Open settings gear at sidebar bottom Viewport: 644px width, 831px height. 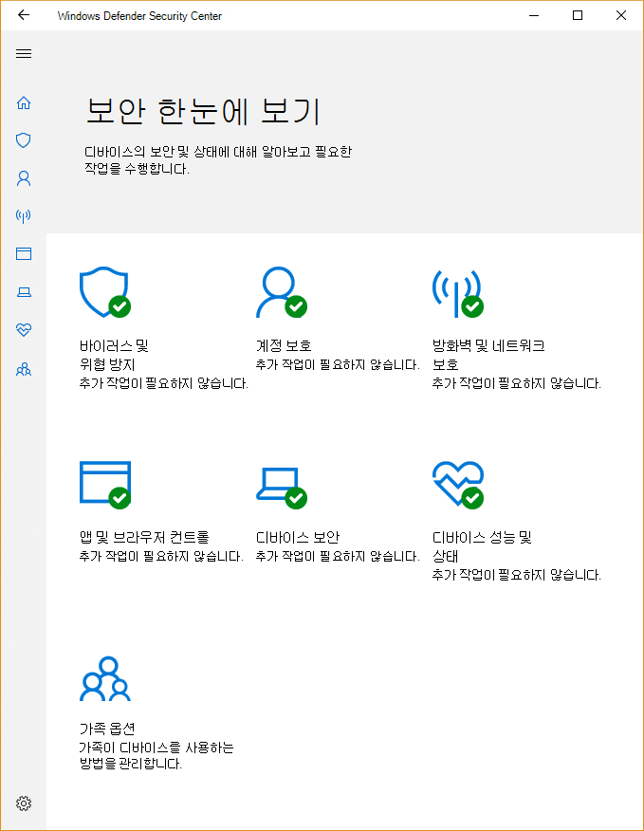tap(24, 803)
